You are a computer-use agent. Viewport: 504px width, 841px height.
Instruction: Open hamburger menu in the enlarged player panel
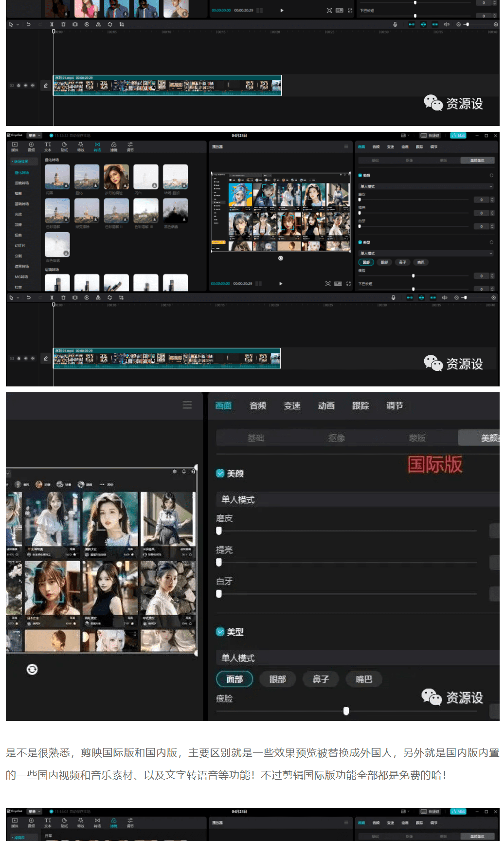pyautogui.click(x=187, y=405)
